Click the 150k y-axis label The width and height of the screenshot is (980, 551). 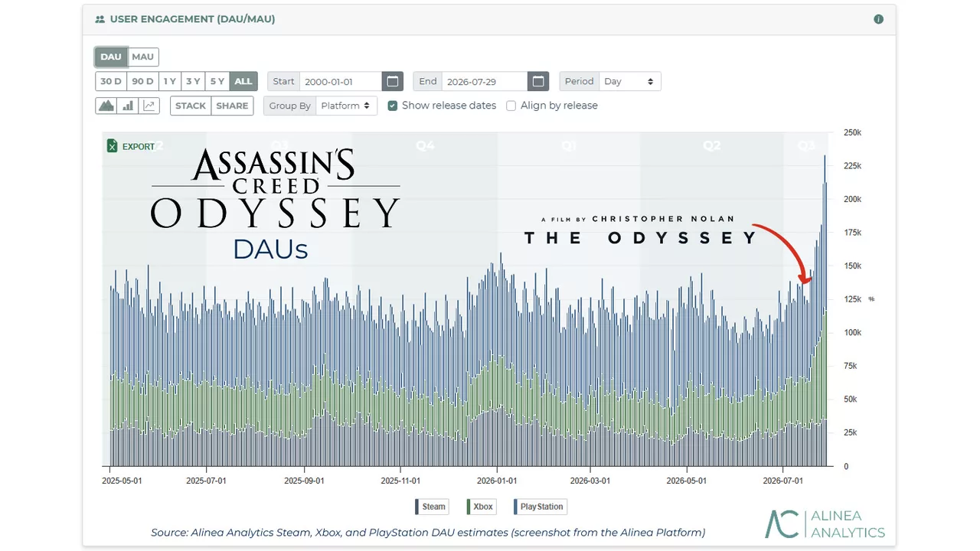(852, 266)
